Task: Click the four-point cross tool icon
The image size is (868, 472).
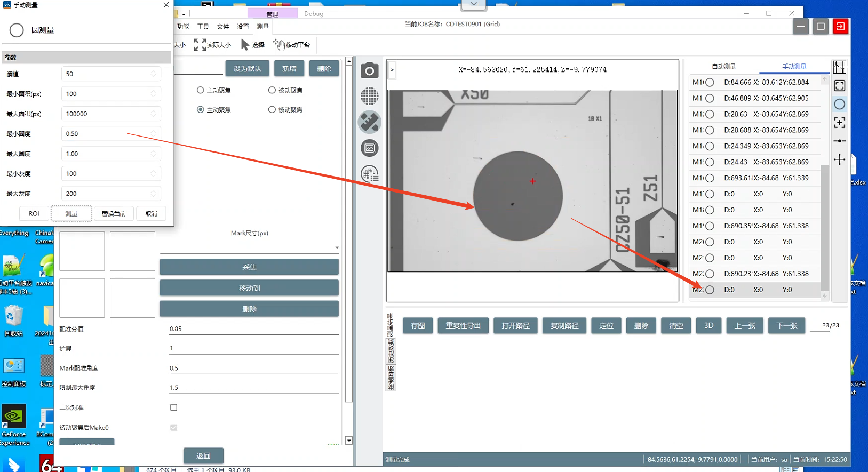Action: (839, 159)
